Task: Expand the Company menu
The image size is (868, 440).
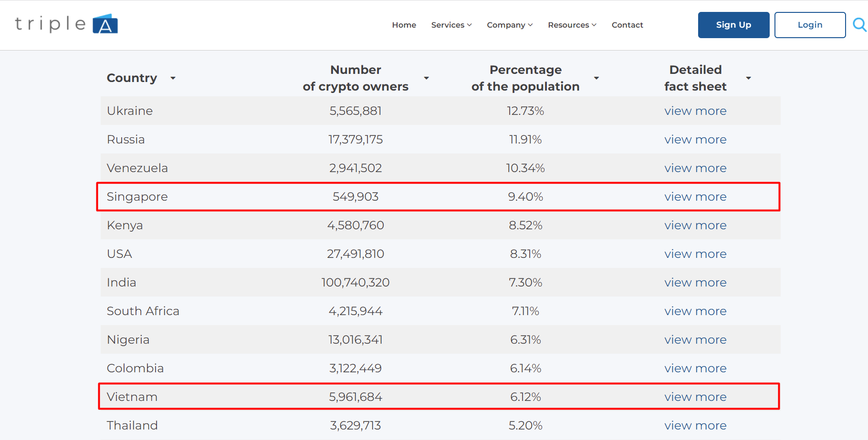Action: pyautogui.click(x=509, y=25)
